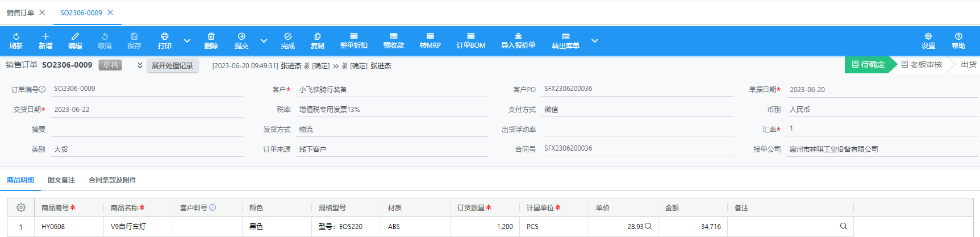The image size is (980, 237).
Task: Select the 出货 workflow step
Action: tap(969, 65)
